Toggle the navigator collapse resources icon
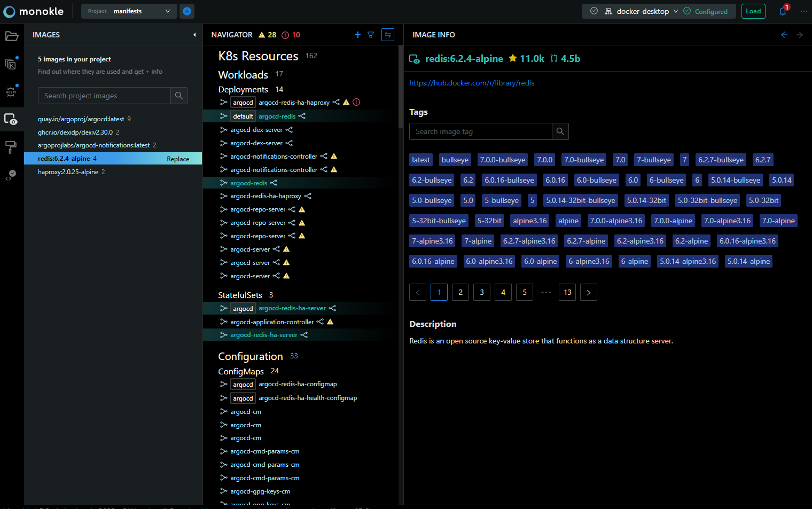812x509 pixels. [x=388, y=35]
